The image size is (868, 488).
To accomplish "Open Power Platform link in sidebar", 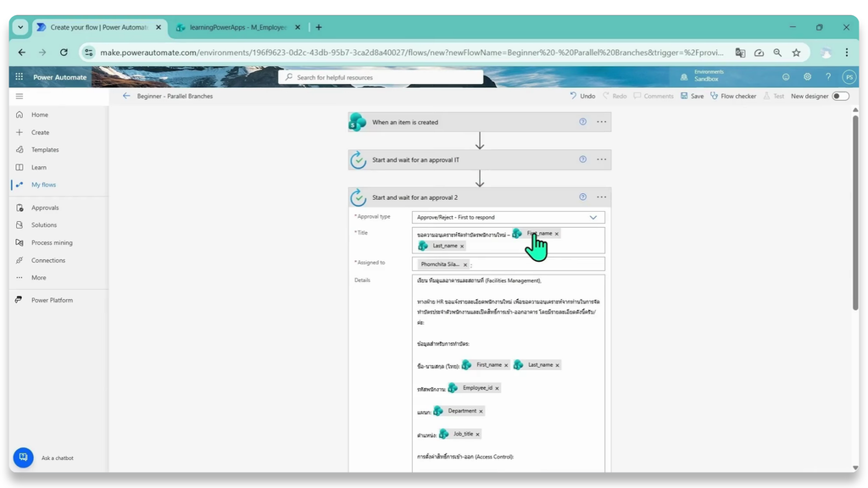I will 52,300.
